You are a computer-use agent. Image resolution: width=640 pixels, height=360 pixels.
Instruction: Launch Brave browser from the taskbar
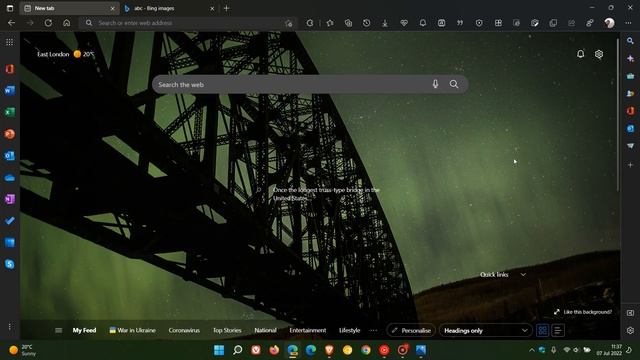tap(329, 350)
